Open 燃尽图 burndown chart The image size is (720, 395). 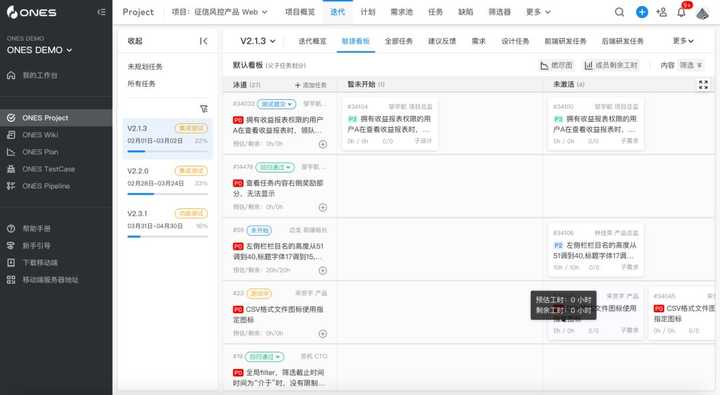coord(557,65)
